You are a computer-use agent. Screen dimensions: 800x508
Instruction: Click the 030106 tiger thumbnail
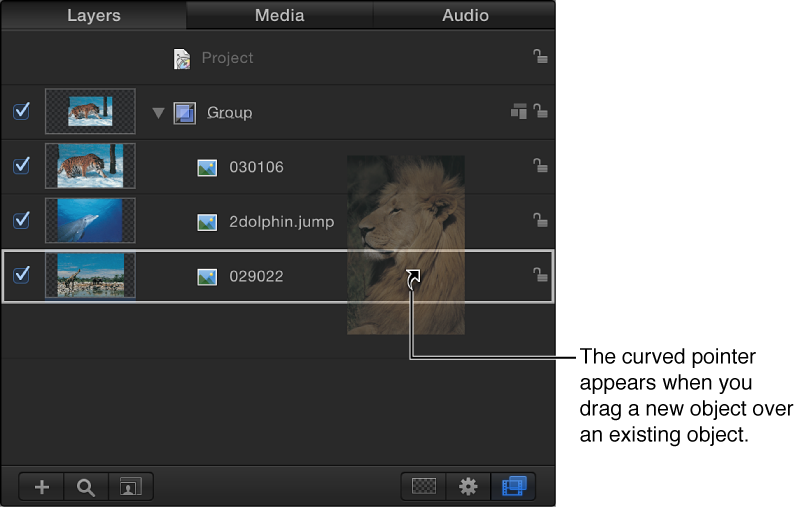point(90,166)
